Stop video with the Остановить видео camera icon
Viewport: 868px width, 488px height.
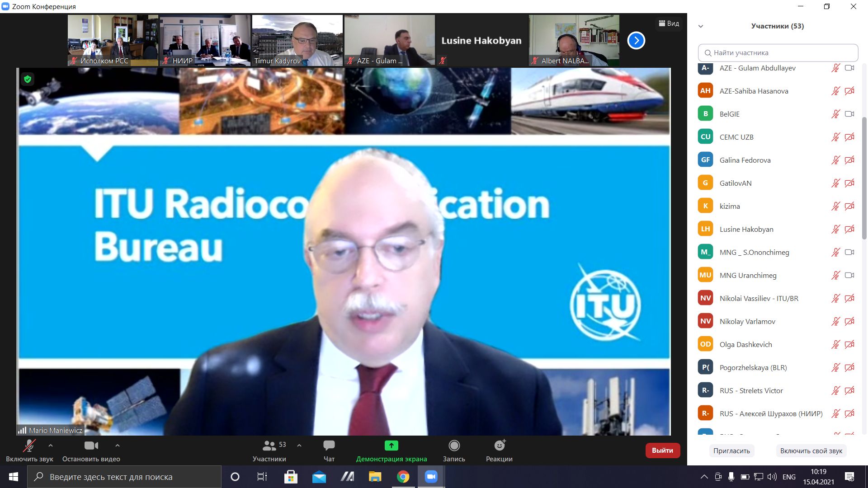[91, 446]
